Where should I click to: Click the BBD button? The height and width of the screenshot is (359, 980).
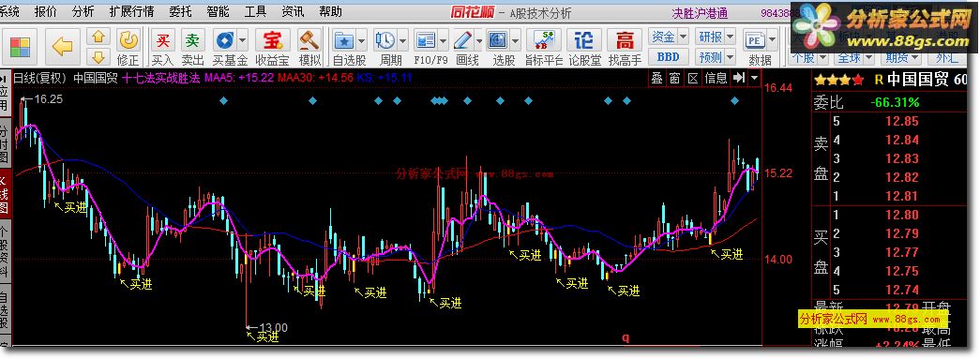click(x=668, y=57)
